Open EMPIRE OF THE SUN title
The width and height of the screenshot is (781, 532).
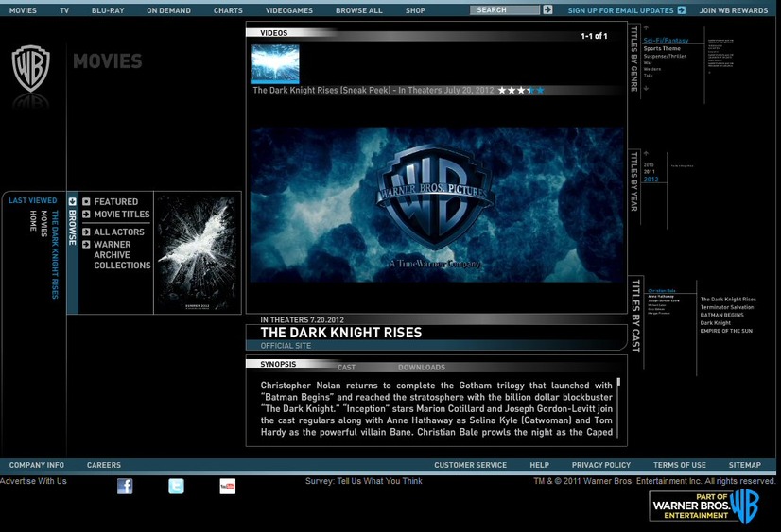726,331
